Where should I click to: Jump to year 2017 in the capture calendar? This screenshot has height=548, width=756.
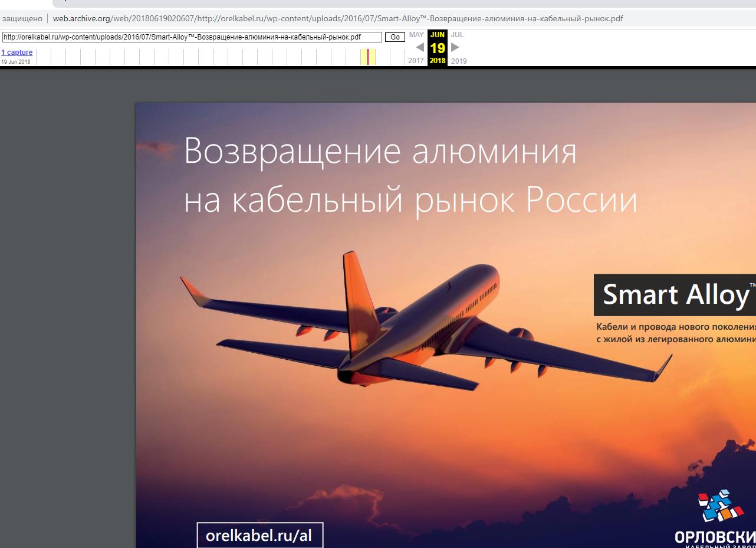pyautogui.click(x=416, y=61)
